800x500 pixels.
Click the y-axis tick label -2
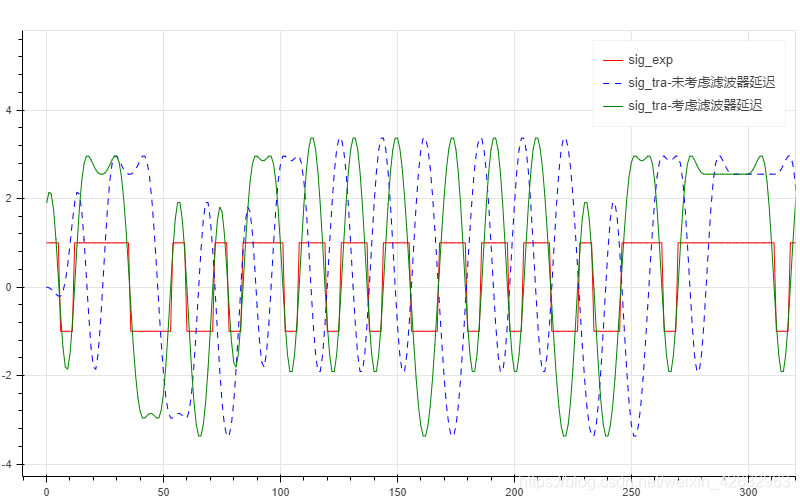pyautogui.click(x=7, y=376)
